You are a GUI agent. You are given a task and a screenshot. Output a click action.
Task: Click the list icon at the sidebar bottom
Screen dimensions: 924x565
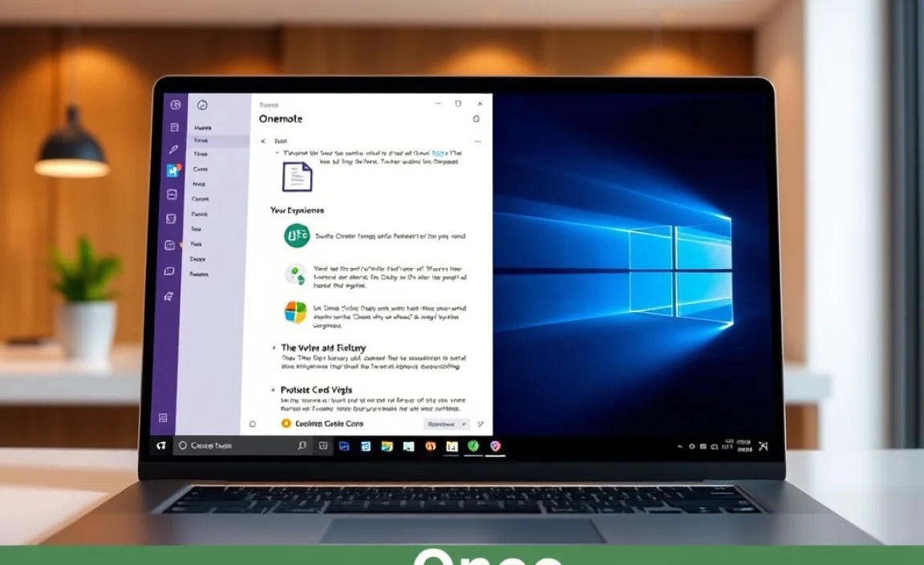click(x=164, y=417)
